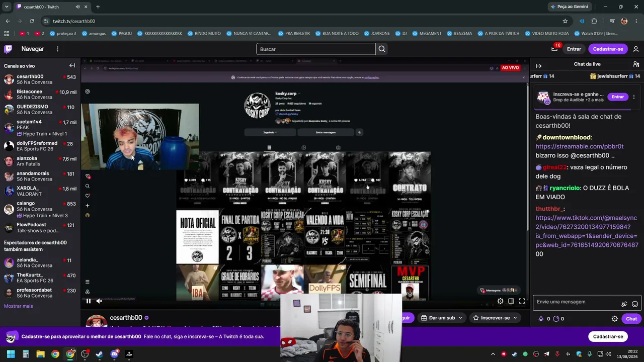This screenshot has height=362, width=644.
Task: Open the channel points balance icon
Action: click(x=556, y=319)
